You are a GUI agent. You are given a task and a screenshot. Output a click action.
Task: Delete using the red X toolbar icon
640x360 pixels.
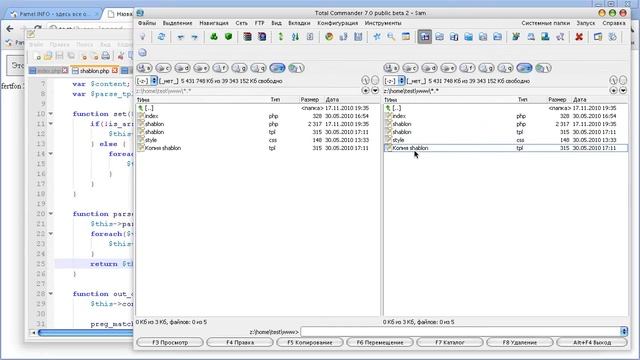pyautogui.click(x=579, y=37)
